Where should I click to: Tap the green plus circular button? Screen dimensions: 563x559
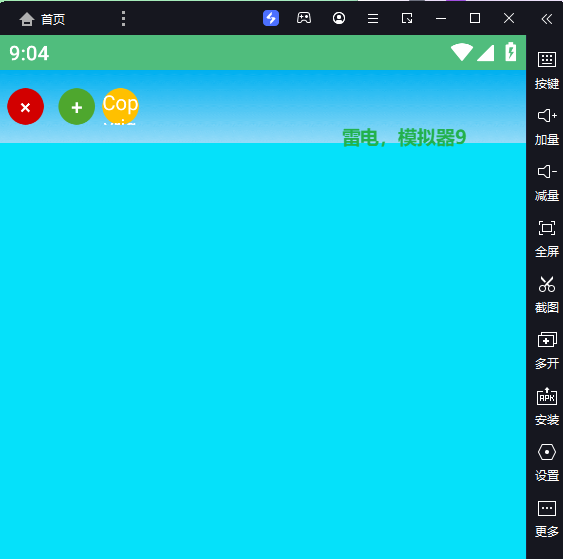[x=76, y=106]
